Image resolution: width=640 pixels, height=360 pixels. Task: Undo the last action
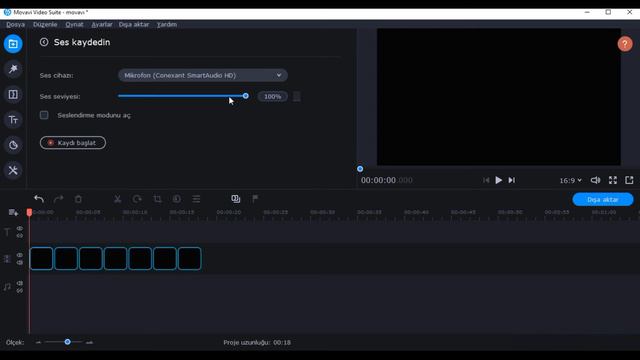[x=39, y=199]
